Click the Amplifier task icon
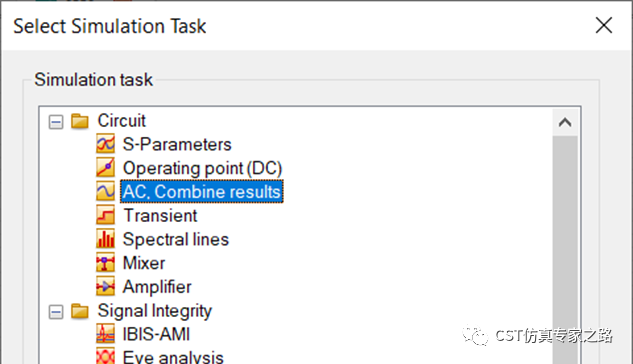The height and width of the screenshot is (364, 633). click(105, 287)
